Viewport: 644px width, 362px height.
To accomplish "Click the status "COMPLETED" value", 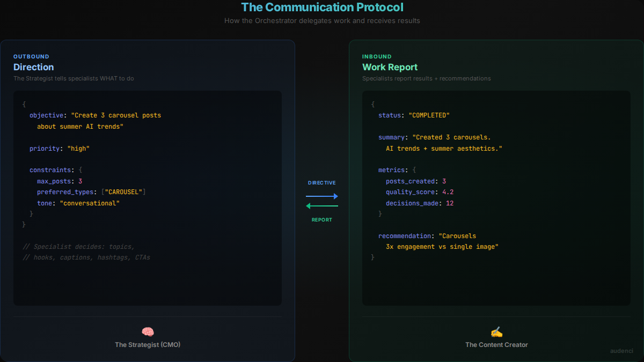I will pos(429,115).
